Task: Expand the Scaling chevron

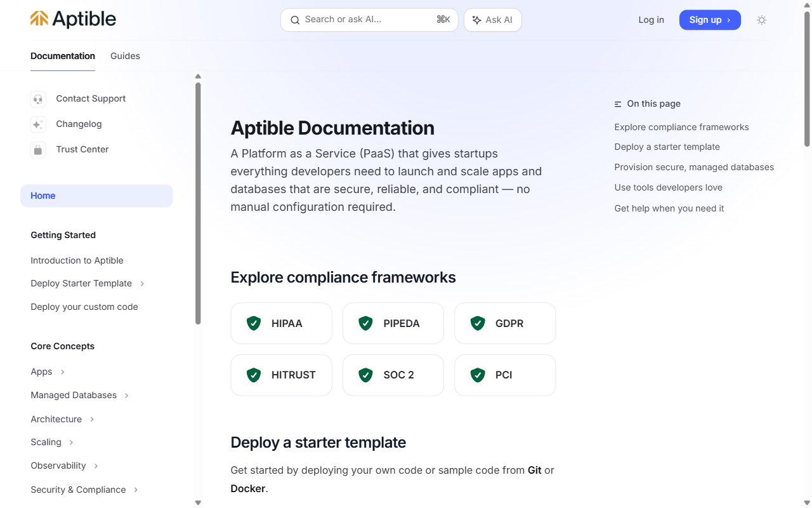Action: pos(71,443)
